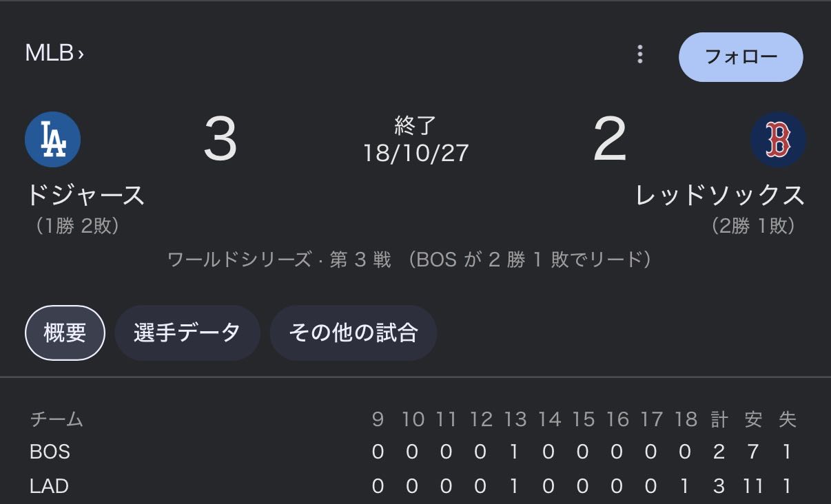Click the Dodgers LA logo
The image size is (831, 504).
(x=52, y=139)
